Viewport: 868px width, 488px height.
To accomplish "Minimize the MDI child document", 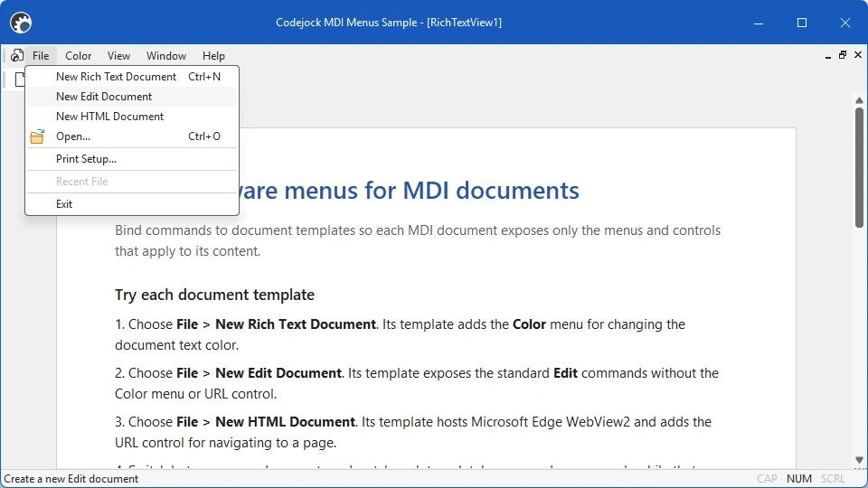I will pos(828,55).
